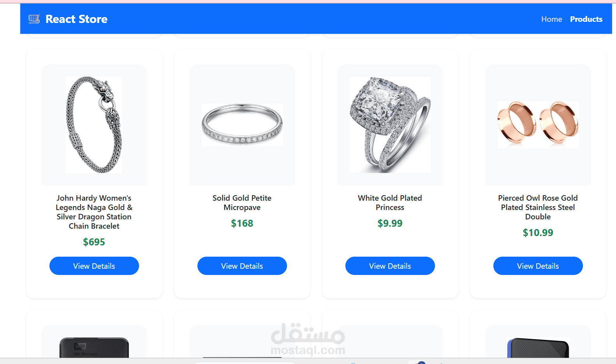Viewport: 616px width, 364px height.
Task: Click the dragon chain bracelet image
Action: point(94,125)
